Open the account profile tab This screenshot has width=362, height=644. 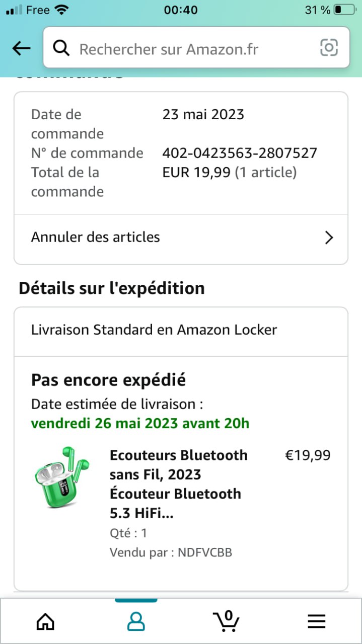pyautogui.click(x=135, y=622)
